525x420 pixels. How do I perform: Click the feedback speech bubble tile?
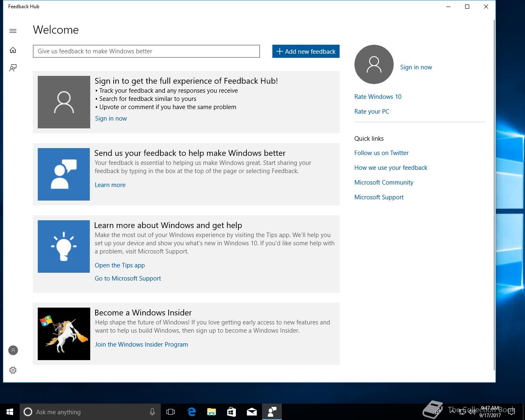[x=64, y=174]
